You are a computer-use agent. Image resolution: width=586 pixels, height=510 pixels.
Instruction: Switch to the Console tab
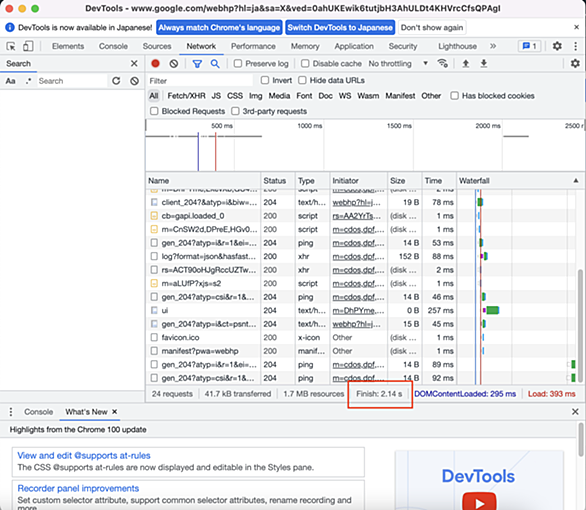pyautogui.click(x=113, y=46)
